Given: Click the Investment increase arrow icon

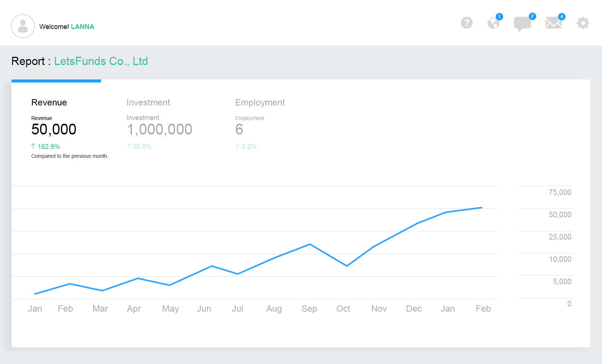Looking at the screenshot, I should (129, 146).
